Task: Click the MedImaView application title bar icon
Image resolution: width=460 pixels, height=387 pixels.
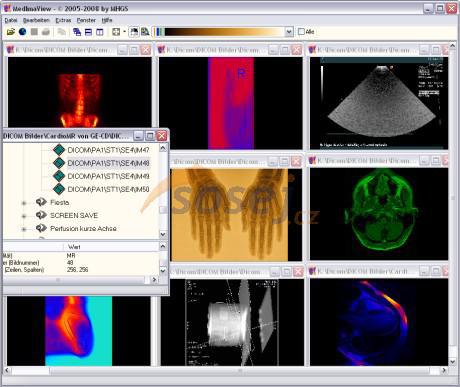Action: 7,8
